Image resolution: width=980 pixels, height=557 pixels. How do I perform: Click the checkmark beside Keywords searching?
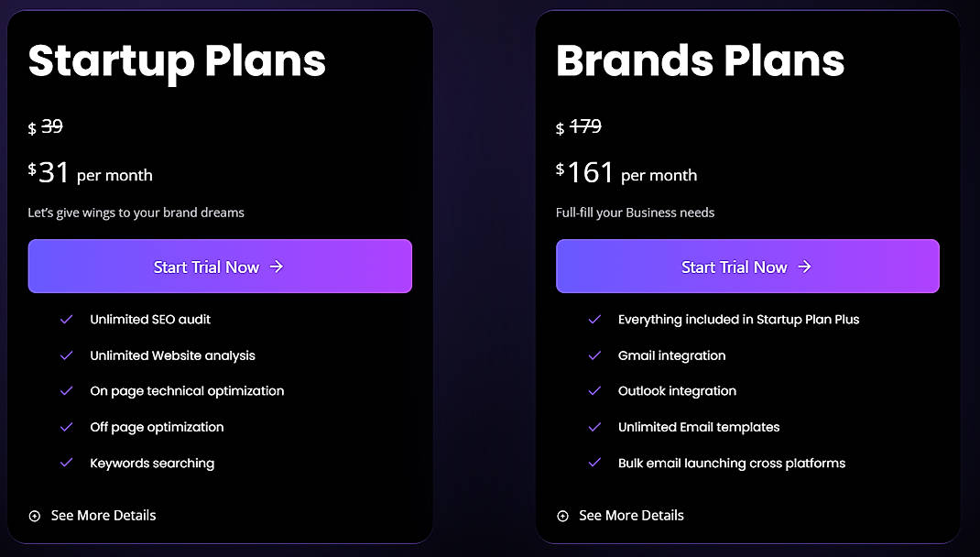click(66, 464)
